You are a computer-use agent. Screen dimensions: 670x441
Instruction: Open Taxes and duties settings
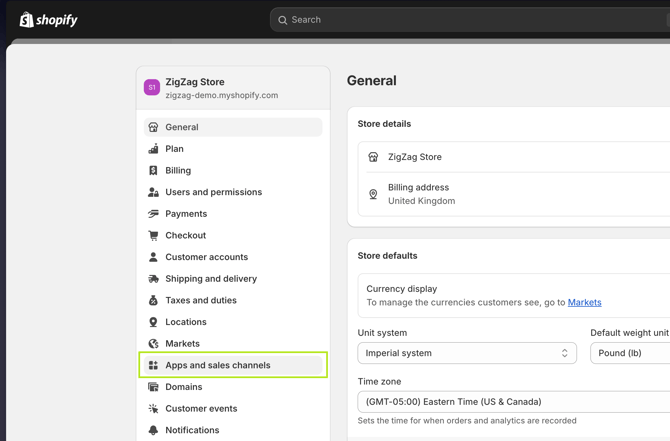click(201, 301)
